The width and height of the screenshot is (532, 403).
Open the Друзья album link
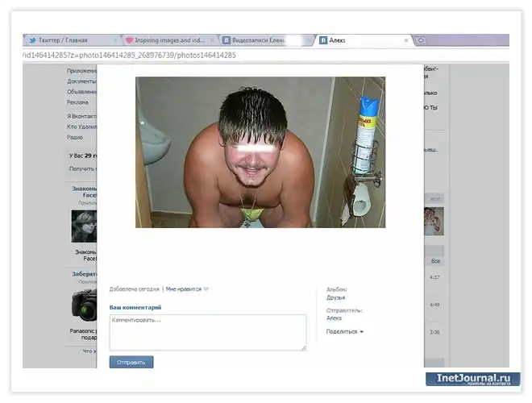[x=335, y=297]
